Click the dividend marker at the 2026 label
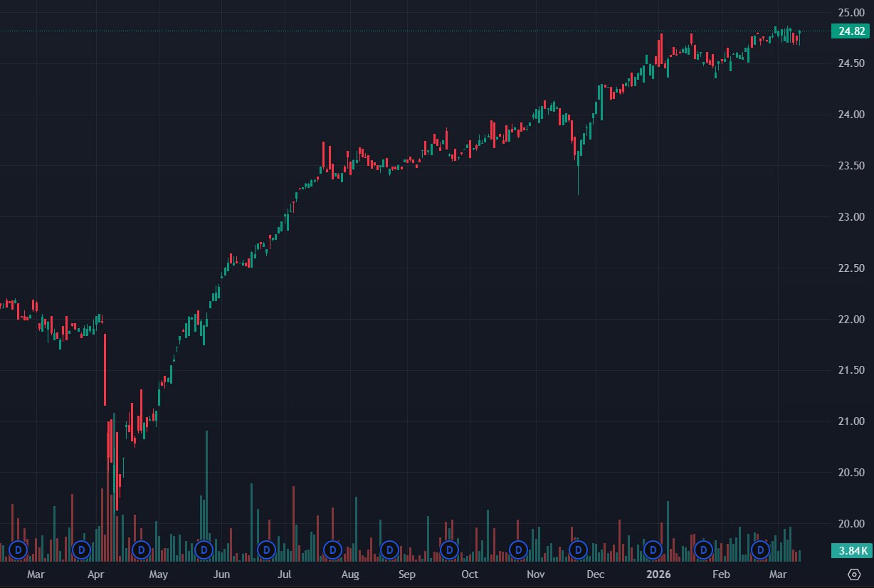 [x=653, y=550]
